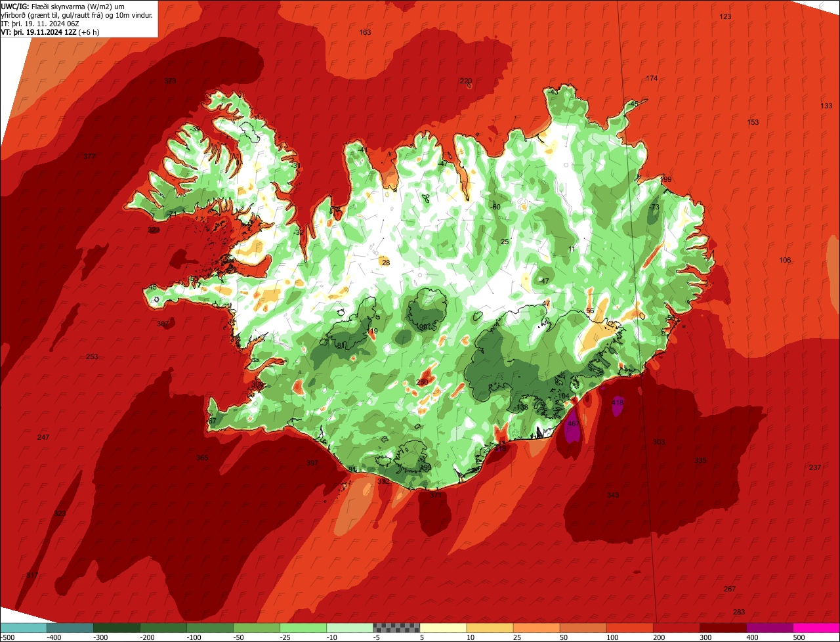Screen dimensions: 840x642
Task: Select the flux value 267 in the lower right
Action: [730, 589]
